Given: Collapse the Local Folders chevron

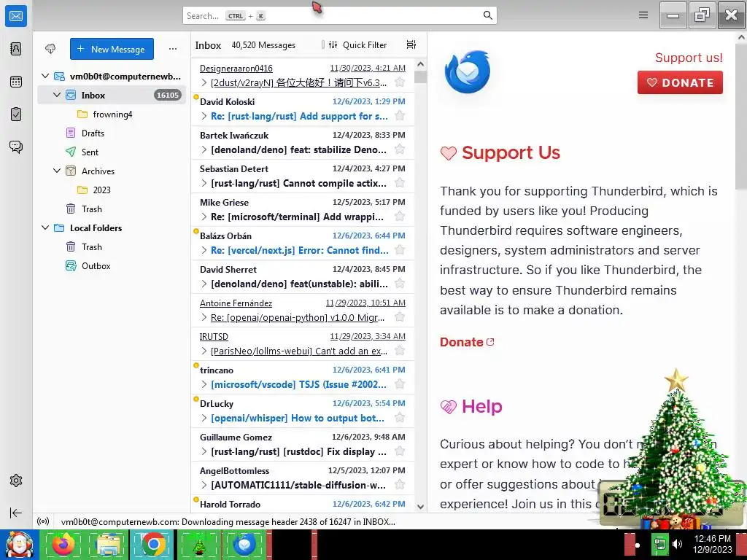Looking at the screenshot, I should click(45, 227).
